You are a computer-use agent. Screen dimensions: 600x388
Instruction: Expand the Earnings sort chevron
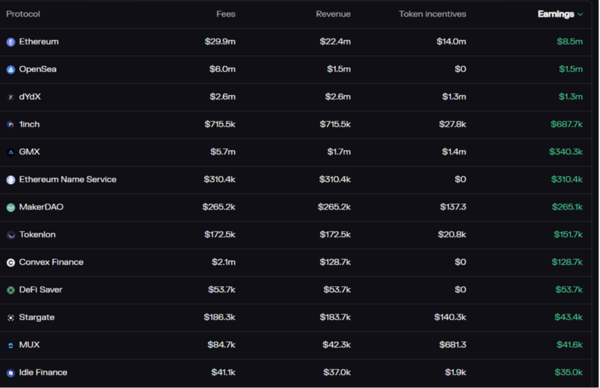[580, 15]
